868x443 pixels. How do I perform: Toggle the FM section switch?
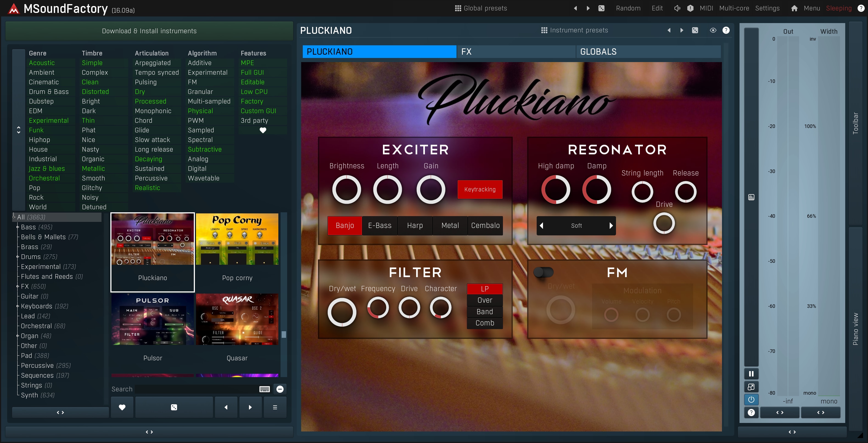pyautogui.click(x=544, y=272)
